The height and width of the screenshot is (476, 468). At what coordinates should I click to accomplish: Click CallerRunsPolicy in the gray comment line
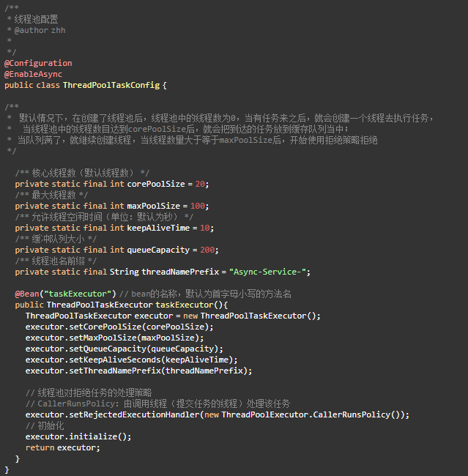point(76,404)
